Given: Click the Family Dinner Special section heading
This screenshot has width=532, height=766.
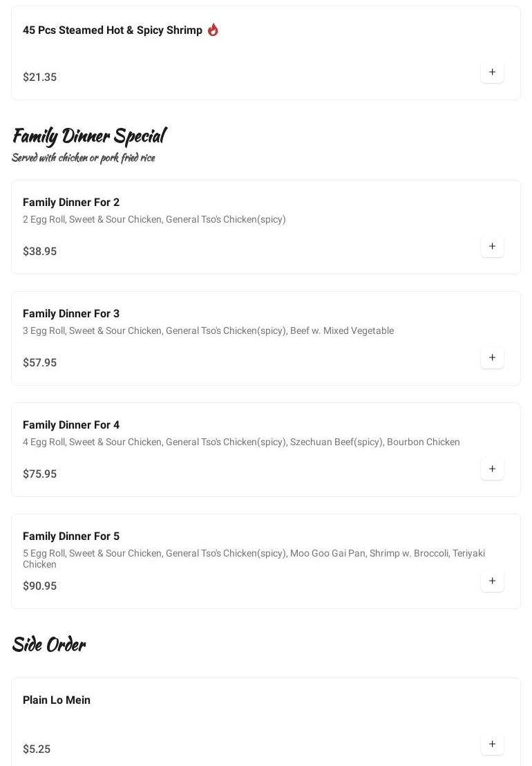Looking at the screenshot, I should [89, 136].
